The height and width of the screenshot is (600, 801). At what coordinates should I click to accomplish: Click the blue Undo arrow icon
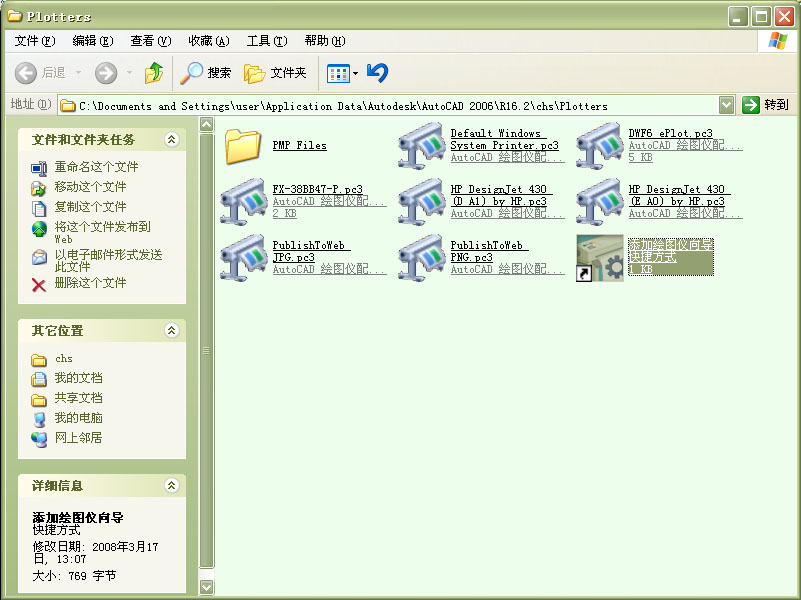(x=378, y=73)
